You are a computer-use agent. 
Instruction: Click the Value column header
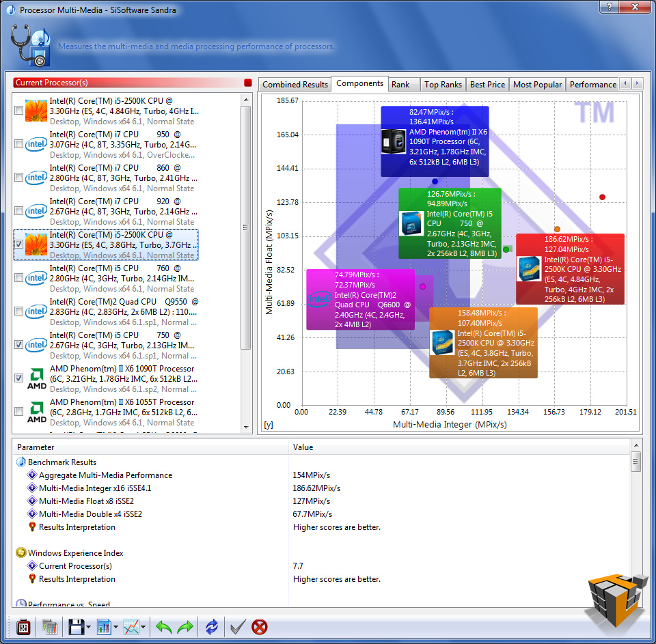point(459,447)
